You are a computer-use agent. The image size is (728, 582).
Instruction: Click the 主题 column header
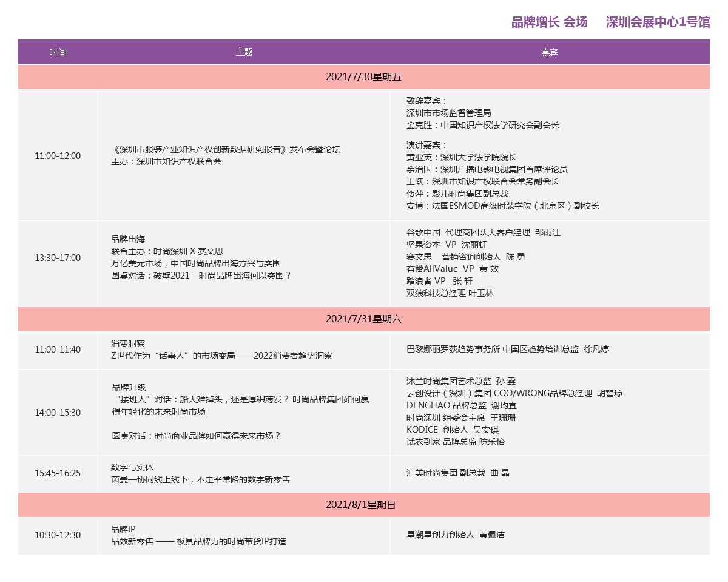244,52
